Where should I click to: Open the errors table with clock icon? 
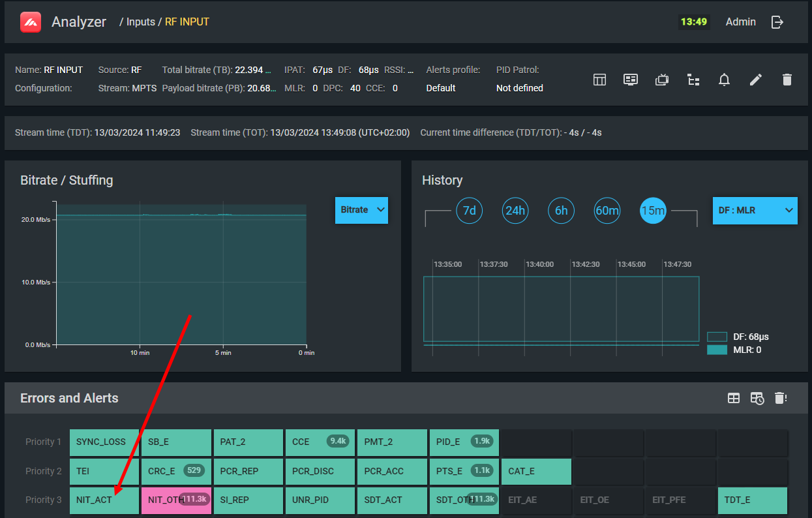click(x=757, y=398)
